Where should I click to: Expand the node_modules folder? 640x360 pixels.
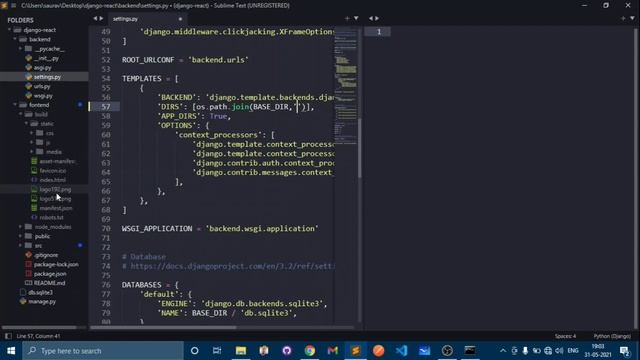click(x=20, y=227)
